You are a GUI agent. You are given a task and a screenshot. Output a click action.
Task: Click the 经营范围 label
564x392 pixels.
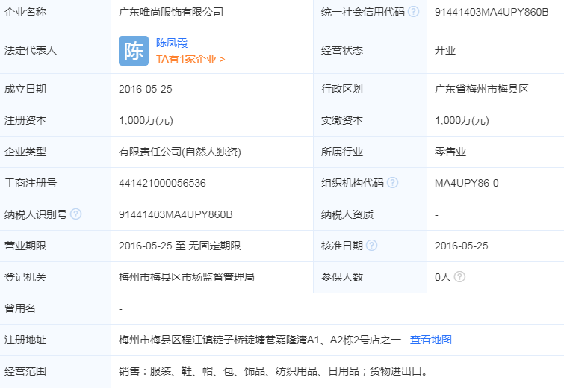click(x=25, y=371)
